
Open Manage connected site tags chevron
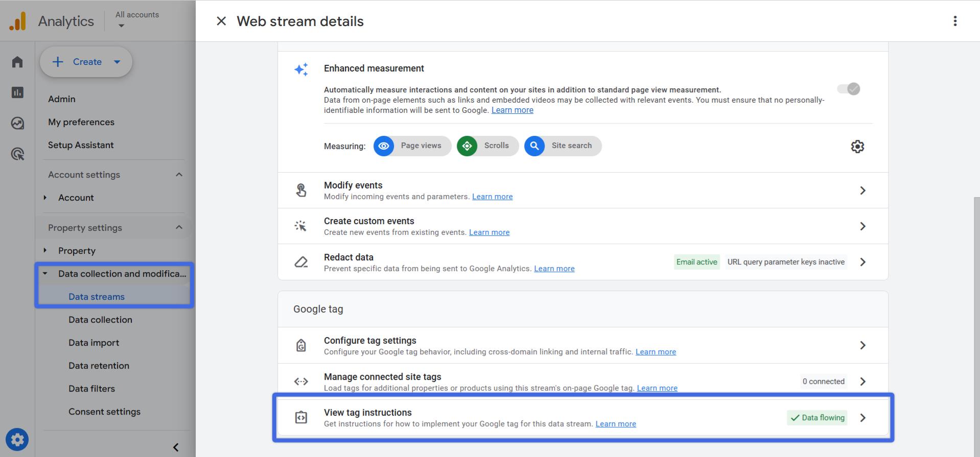pyautogui.click(x=863, y=381)
